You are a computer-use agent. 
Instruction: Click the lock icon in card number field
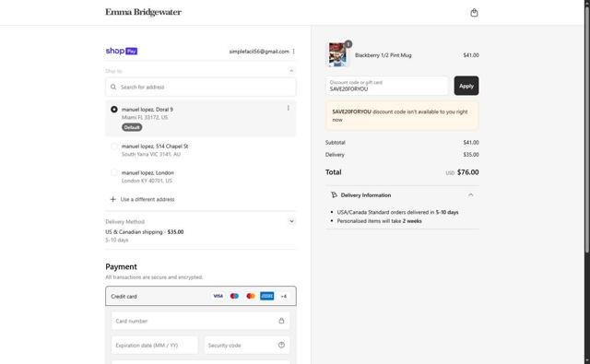[281, 321]
